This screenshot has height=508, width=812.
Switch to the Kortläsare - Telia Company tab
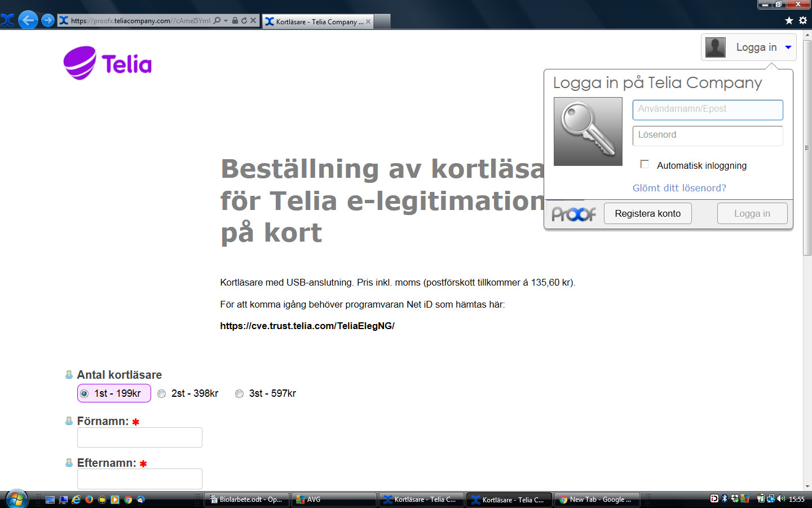[x=316, y=21]
